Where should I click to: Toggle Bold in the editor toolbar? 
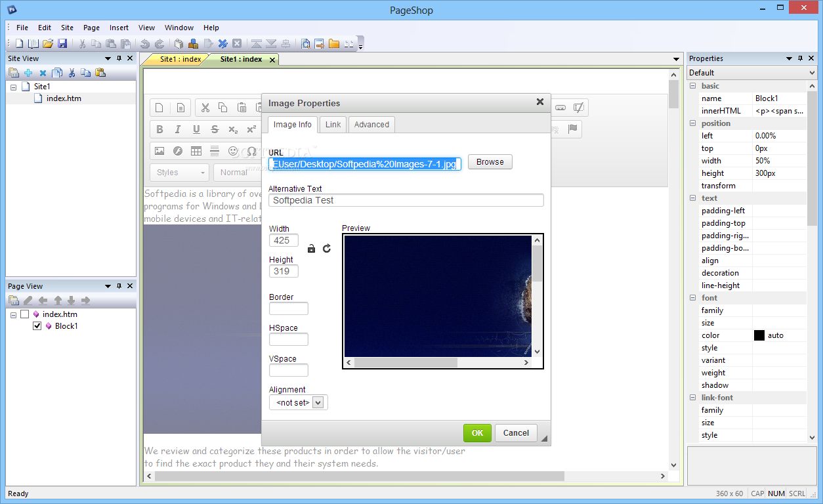click(x=159, y=129)
